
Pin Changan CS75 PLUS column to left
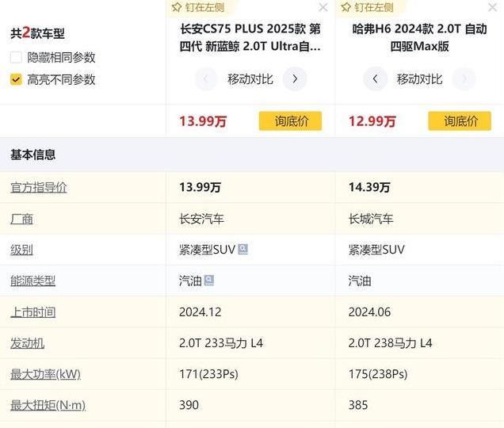198,7
